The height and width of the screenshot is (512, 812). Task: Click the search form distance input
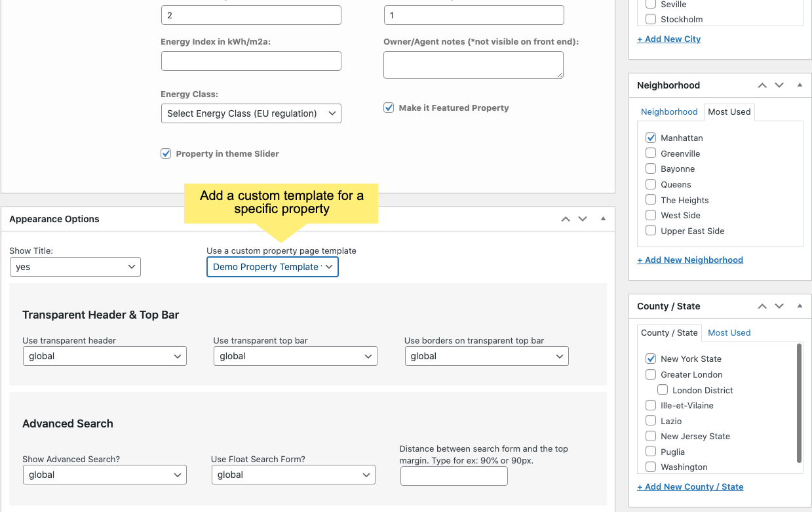454,476
